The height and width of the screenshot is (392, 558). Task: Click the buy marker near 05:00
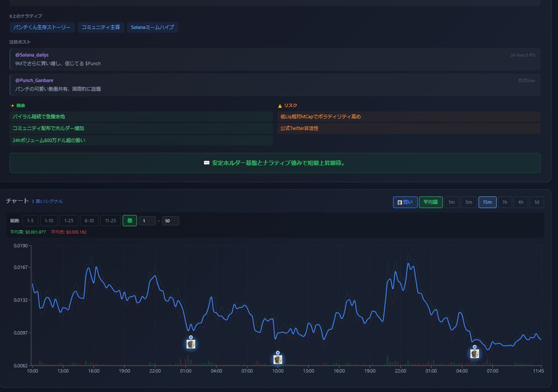[x=474, y=353]
